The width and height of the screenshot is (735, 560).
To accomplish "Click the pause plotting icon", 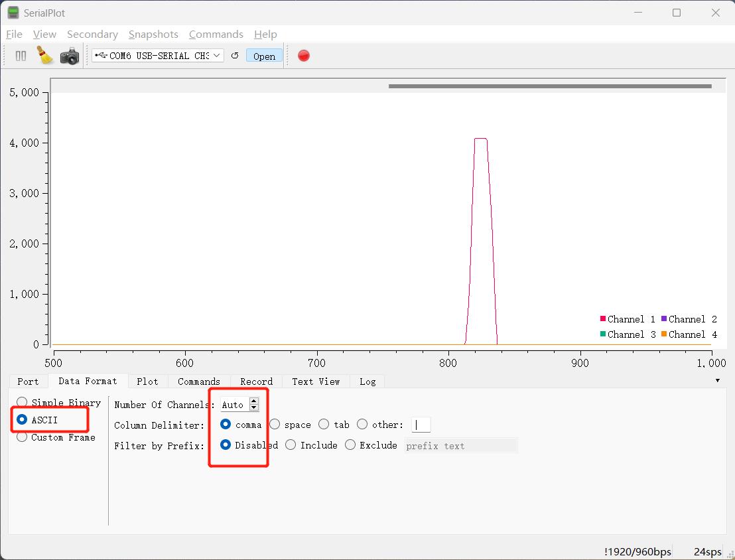I will pos(21,56).
